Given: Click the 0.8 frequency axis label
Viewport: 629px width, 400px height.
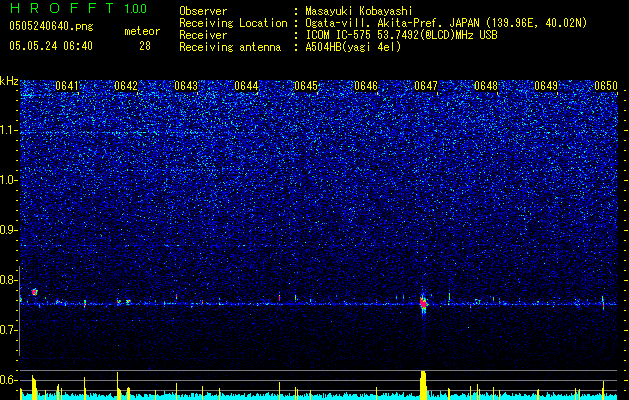Looking at the screenshot, I should pos(8,280).
